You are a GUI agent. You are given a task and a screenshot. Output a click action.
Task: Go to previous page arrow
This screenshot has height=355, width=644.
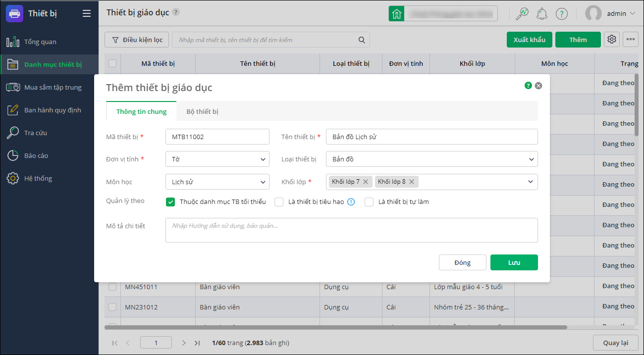pyautogui.click(x=128, y=343)
